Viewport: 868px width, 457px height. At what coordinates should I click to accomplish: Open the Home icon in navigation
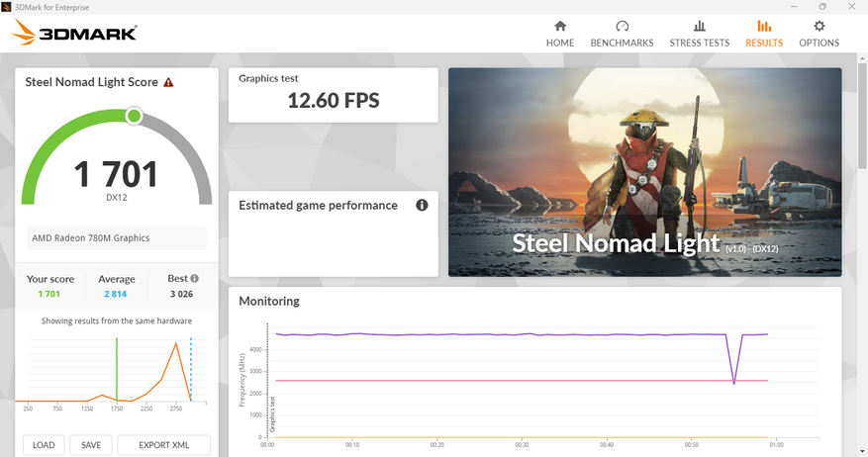point(560,27)
